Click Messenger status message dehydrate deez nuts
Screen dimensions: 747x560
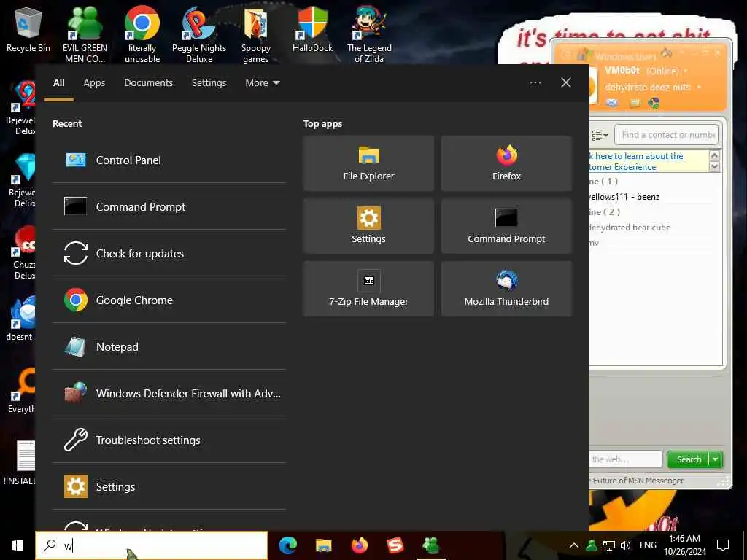click(648, 87)
